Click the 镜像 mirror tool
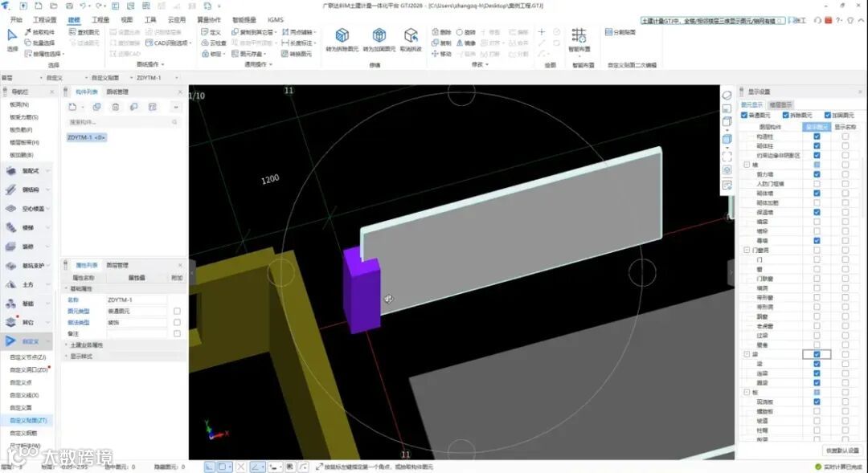The image size is (868, 473). pyautogui.click(x=465, y=43)
